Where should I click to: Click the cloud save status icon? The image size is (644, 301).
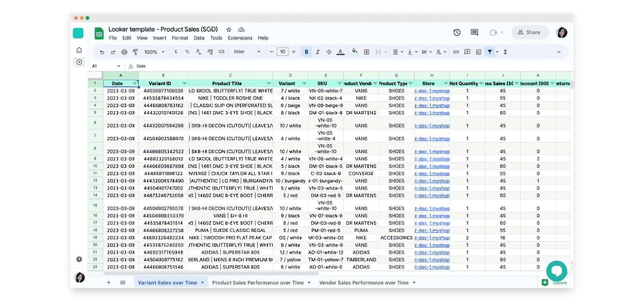click(241, 29)
